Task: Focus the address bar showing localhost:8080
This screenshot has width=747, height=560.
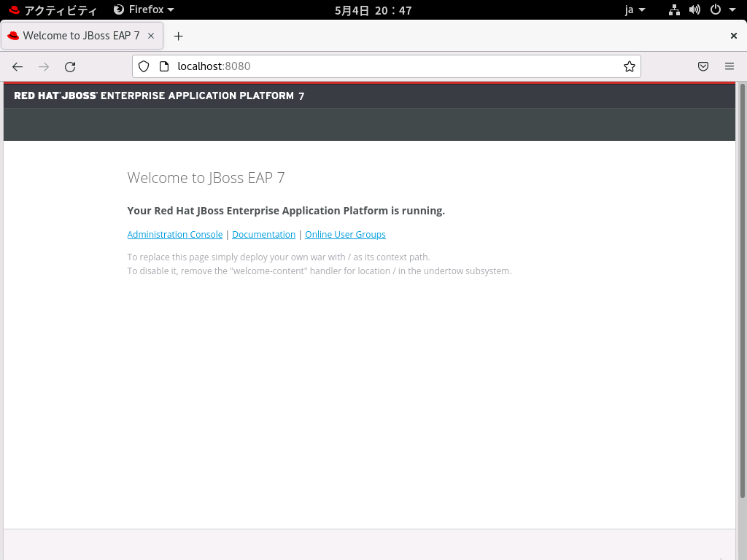Action: pos(387,66)
